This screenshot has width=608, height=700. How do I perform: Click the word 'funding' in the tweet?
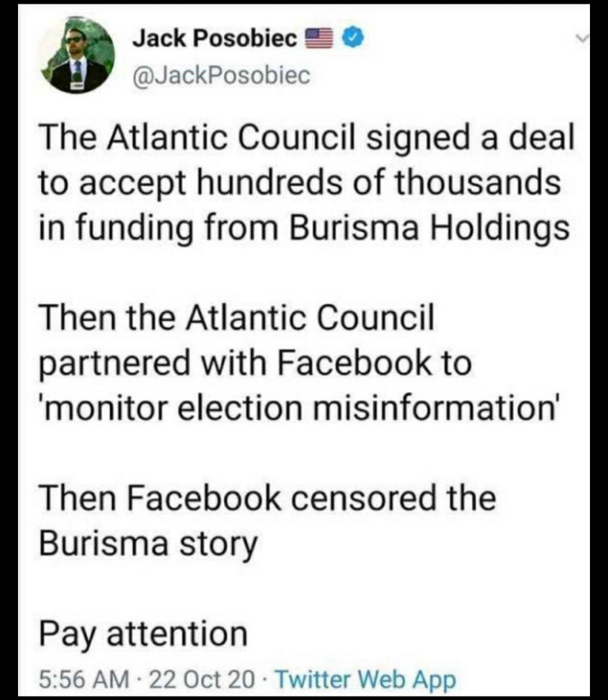[119, 227]
